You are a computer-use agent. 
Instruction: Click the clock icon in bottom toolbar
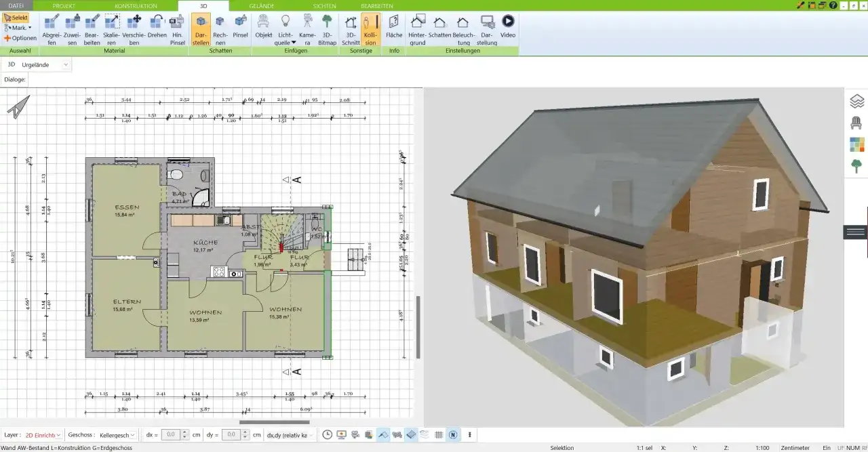(327, 434)
